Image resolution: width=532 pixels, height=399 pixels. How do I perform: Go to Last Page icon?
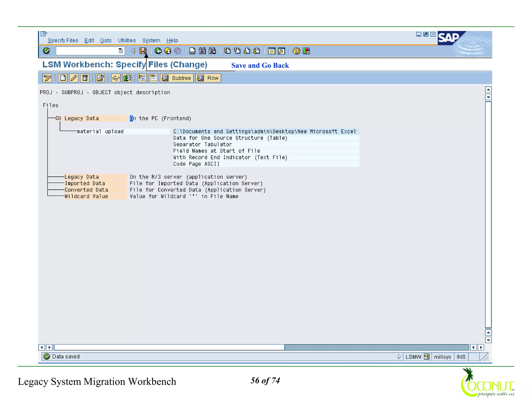click(257, 51)
